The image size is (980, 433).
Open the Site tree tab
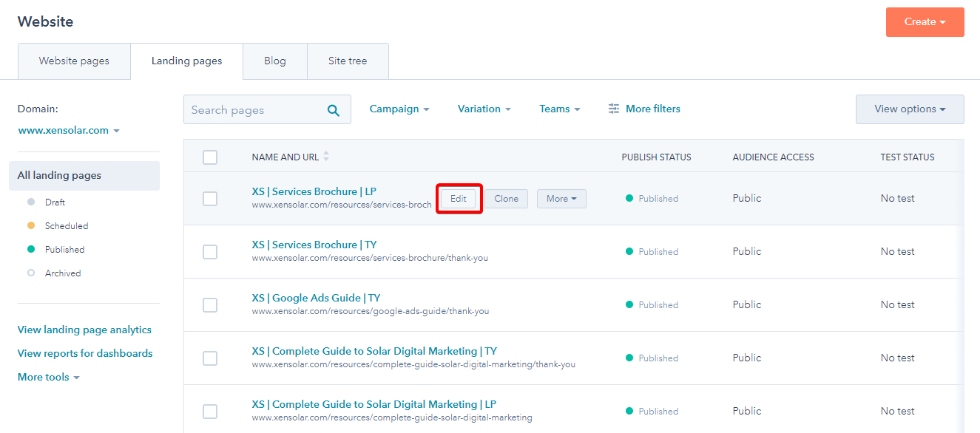(348, 61)
